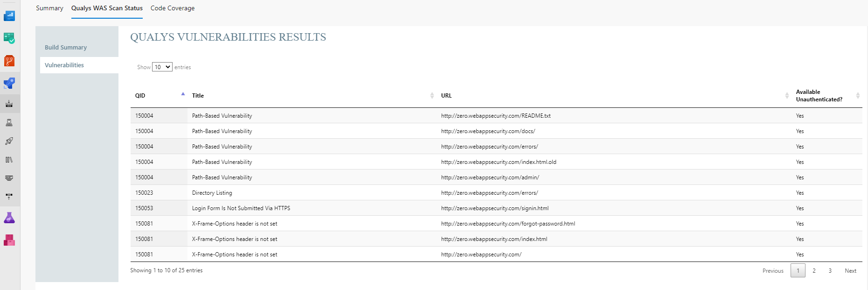Open Test Plans using the flask icon
This screenshot has height=290, width=868.
coord(9,218)
